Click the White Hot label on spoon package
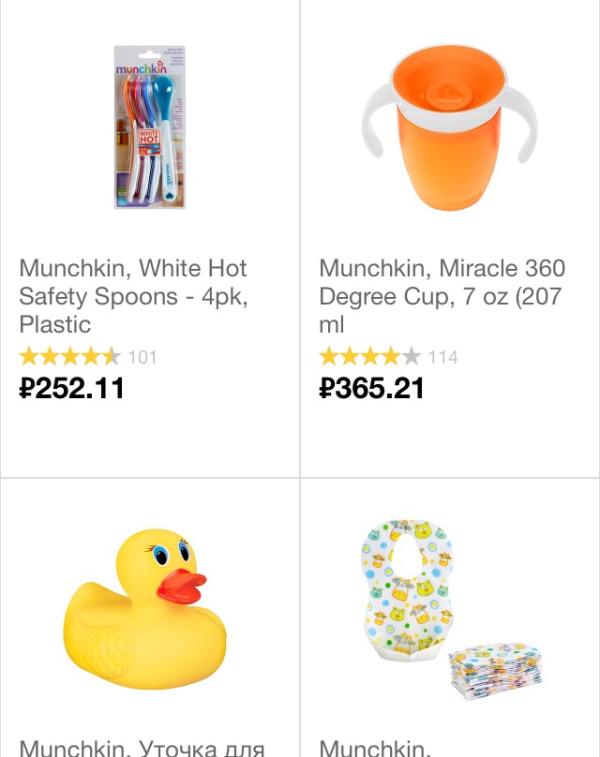 pyautogui.click(x=149, y=136)
